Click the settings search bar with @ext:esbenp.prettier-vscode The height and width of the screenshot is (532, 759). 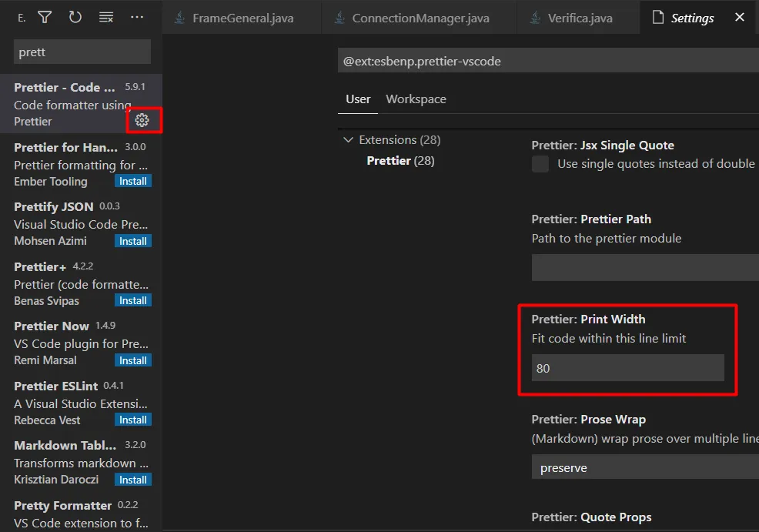point(548,61)
